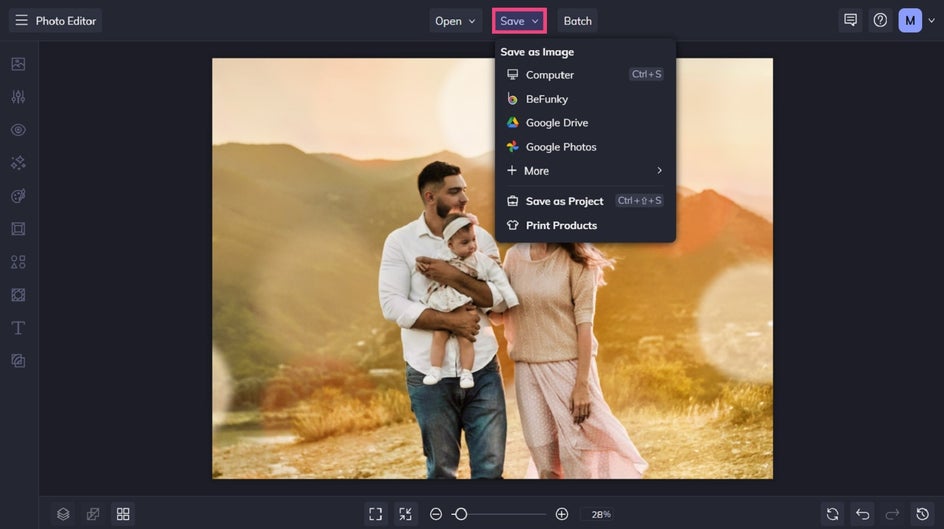Save image to Google Photos
The width and height of the screenshot is (944, 529).
tap(585, 147)
